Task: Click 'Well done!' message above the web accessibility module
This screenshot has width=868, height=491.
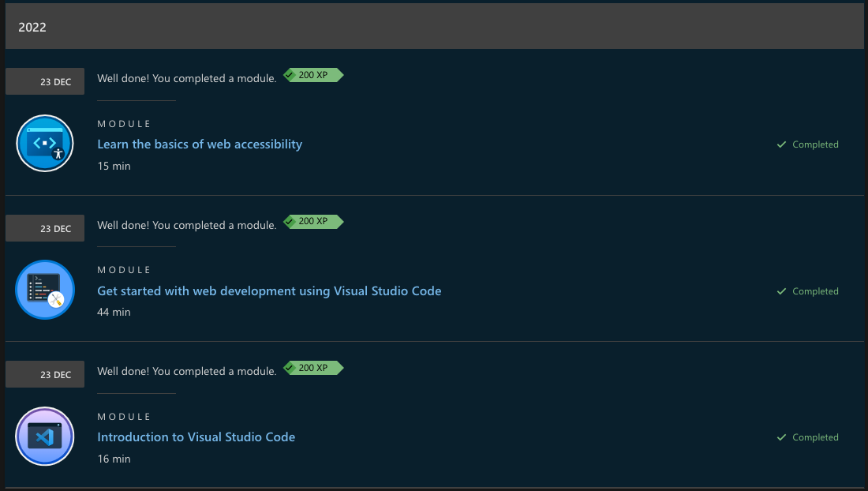Action: point(186,78)
